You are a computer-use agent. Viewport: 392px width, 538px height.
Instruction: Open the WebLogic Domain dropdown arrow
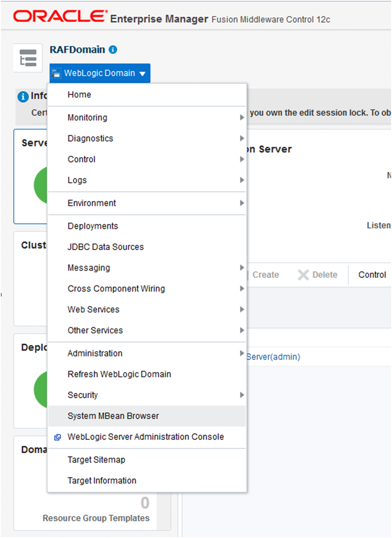pos(142,74)
